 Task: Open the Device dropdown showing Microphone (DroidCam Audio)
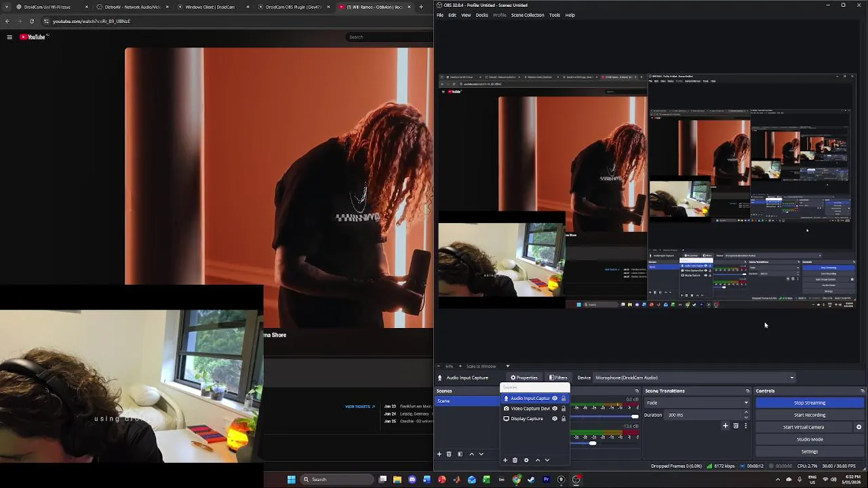click(x=694, y=378)
